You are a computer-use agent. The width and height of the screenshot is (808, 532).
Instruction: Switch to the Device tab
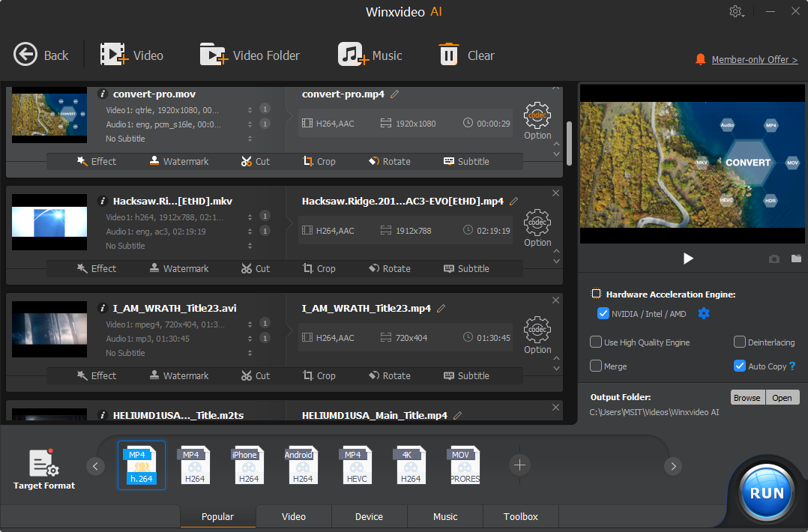click(x=369, y=516)
